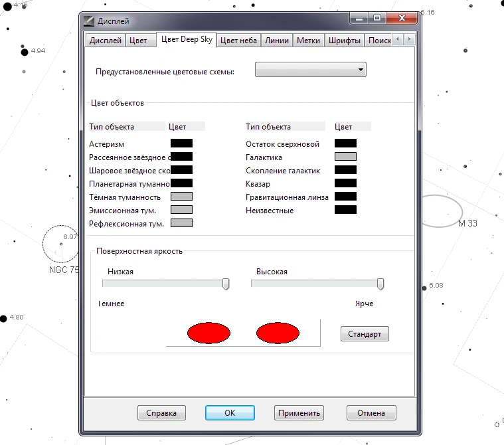Click the Высокая brightness slider handle
Viewport: 504px width, 445px height.
[380, 284]
